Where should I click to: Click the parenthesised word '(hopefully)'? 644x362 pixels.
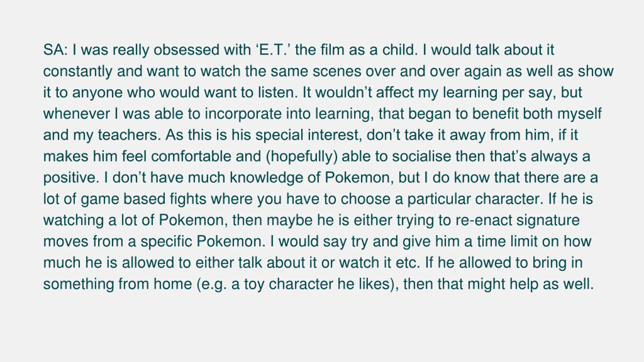click(301, 157)
